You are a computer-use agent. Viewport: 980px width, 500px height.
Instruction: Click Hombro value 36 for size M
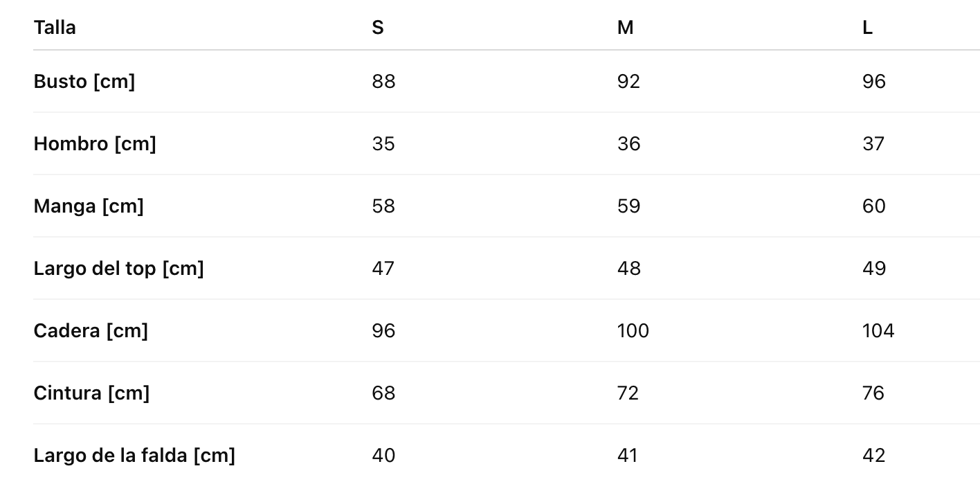(x=628, y=144)
